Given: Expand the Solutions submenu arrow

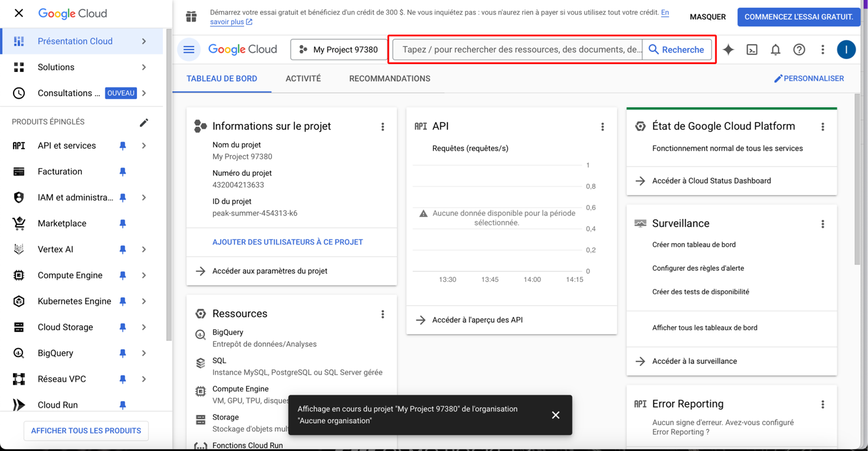Looking at the screenshot, I should tap(144, 67).
